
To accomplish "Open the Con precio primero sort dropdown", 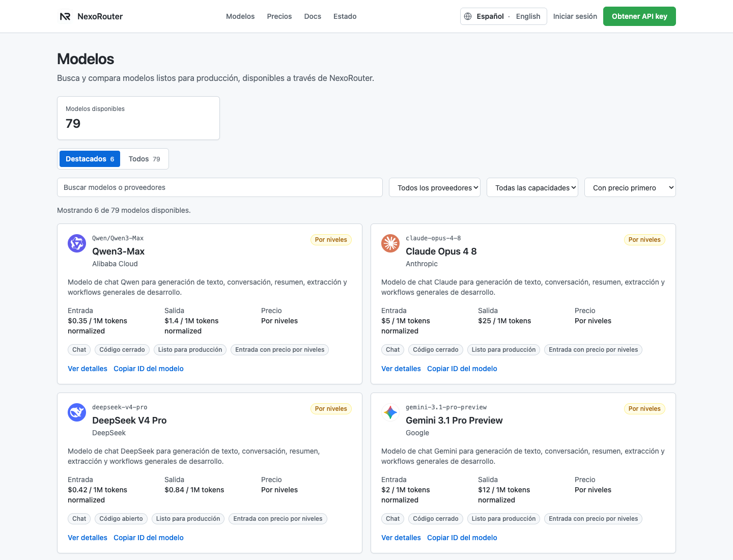I will pos(630,187).
